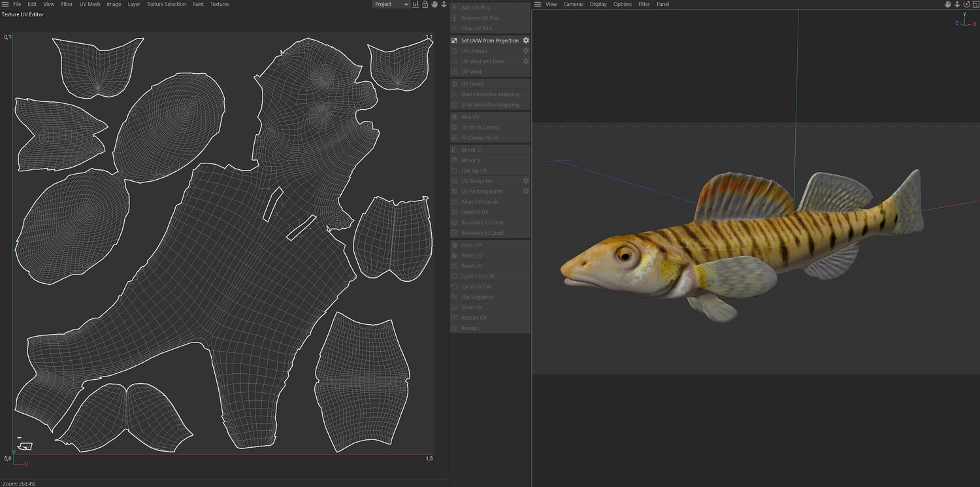Open the 3D viewport's Filter menu
Image resolution: width=980 pixels, height=487 pixels.
pyautogui.click(x=644, y=4)
